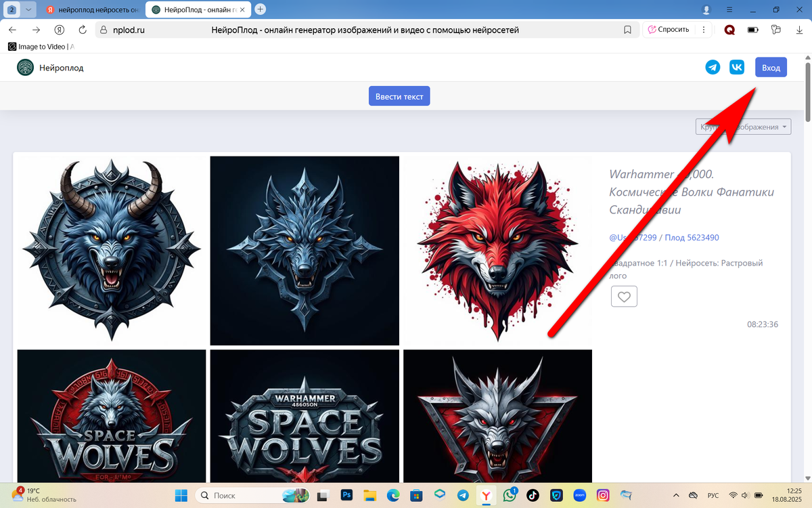Click the battery saver toolbar icon
This screenshot has height=508, width=812.
pos(752,30)
